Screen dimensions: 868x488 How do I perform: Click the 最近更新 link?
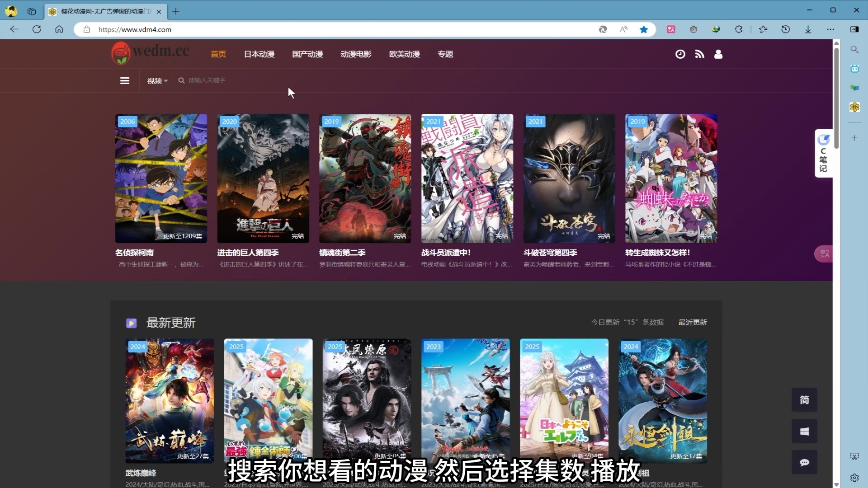click(693, 322)
